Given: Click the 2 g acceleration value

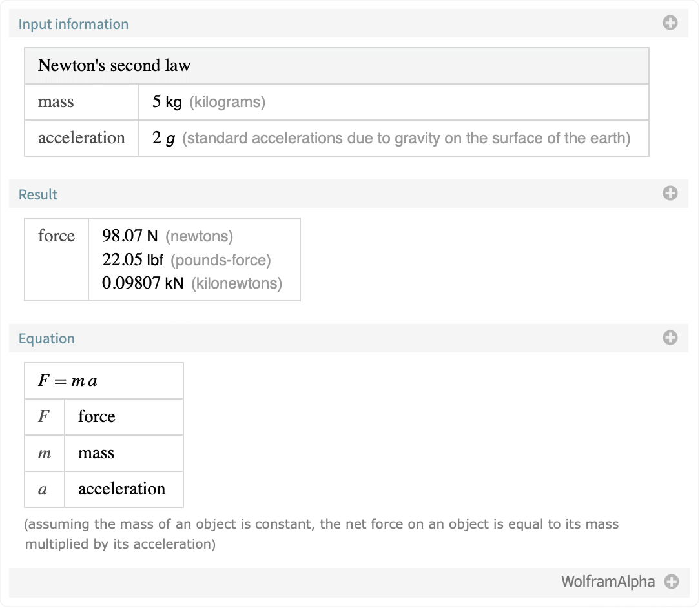Looking at the screenshot, I should 164,138.
